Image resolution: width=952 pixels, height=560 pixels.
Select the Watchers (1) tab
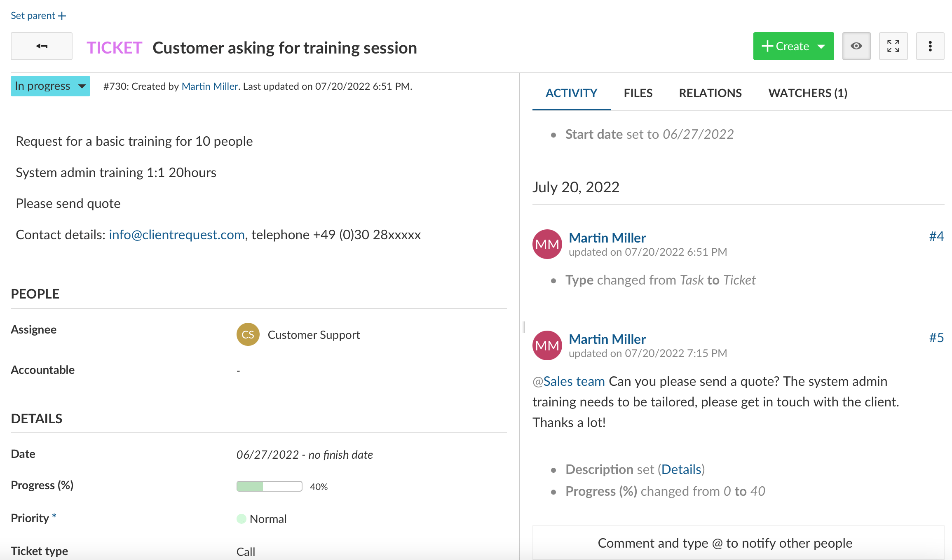click(808, 93)
